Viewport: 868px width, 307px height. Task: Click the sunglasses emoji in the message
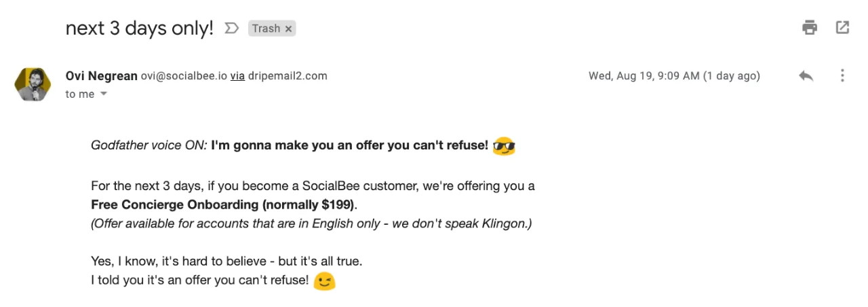pyautogui.click(x=504, y=146)
